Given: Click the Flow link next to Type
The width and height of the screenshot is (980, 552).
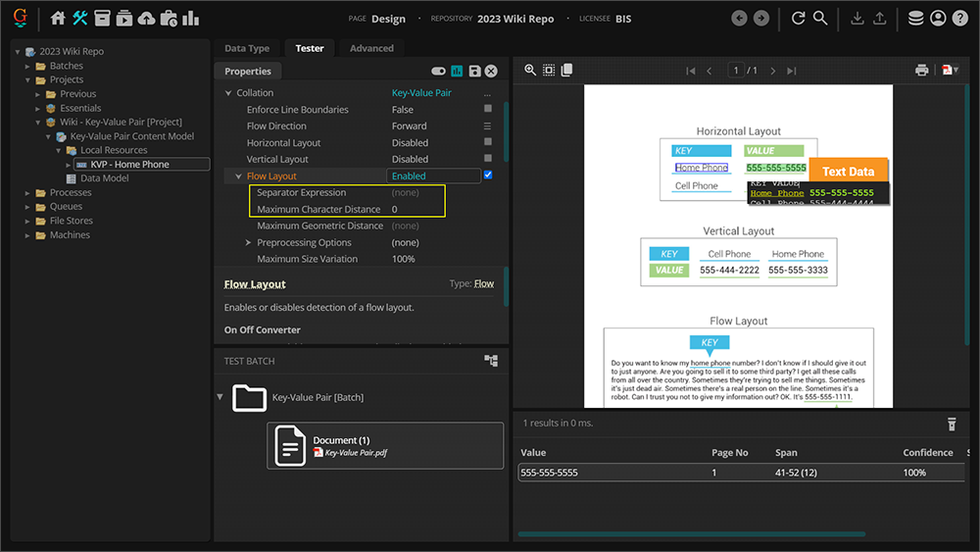Looking at the screenshot, I should click(484, 284).
